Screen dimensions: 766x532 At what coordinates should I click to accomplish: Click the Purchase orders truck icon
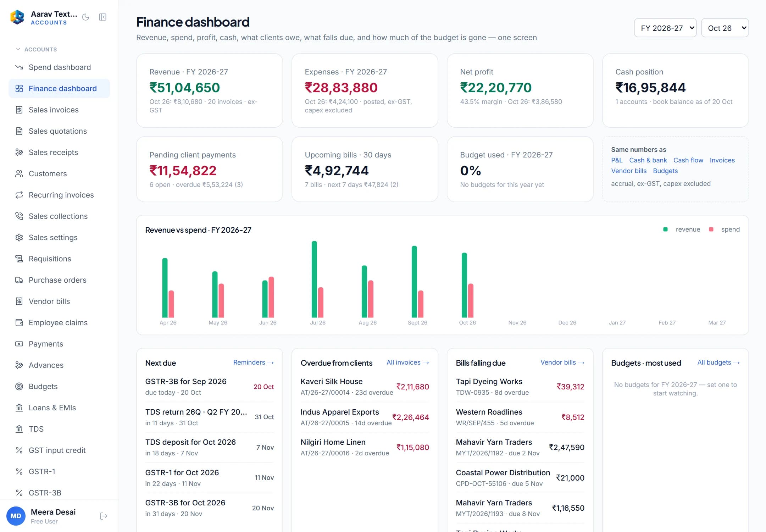(19, 280)
